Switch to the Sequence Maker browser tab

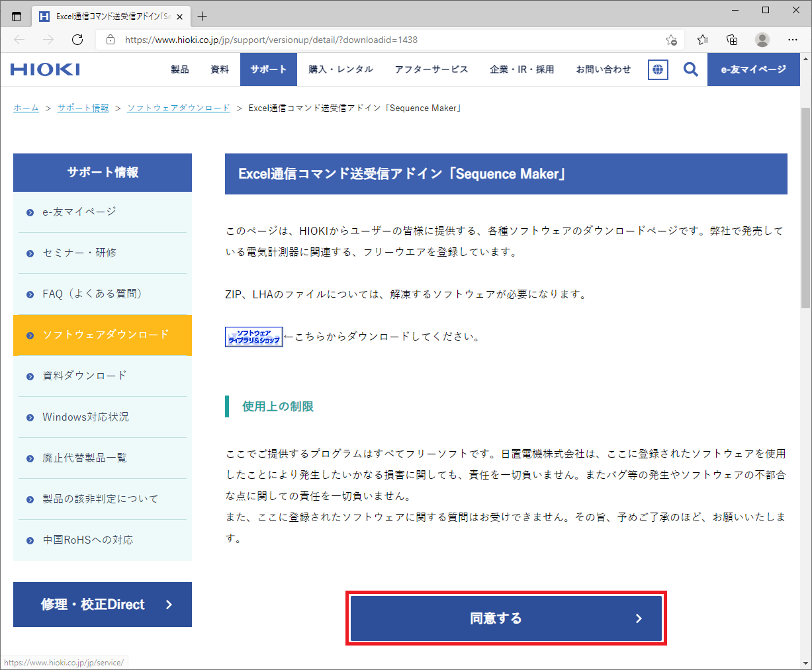tap(106, 16)
